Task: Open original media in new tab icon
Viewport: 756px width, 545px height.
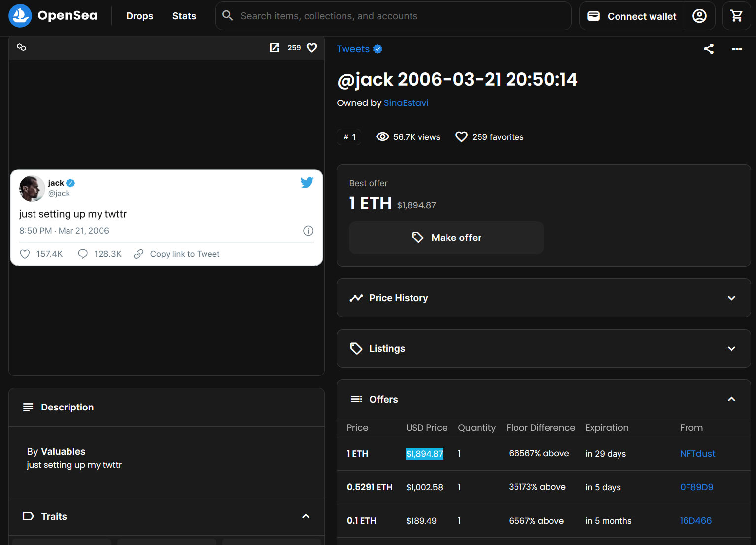Action: (x=275, y=48)
